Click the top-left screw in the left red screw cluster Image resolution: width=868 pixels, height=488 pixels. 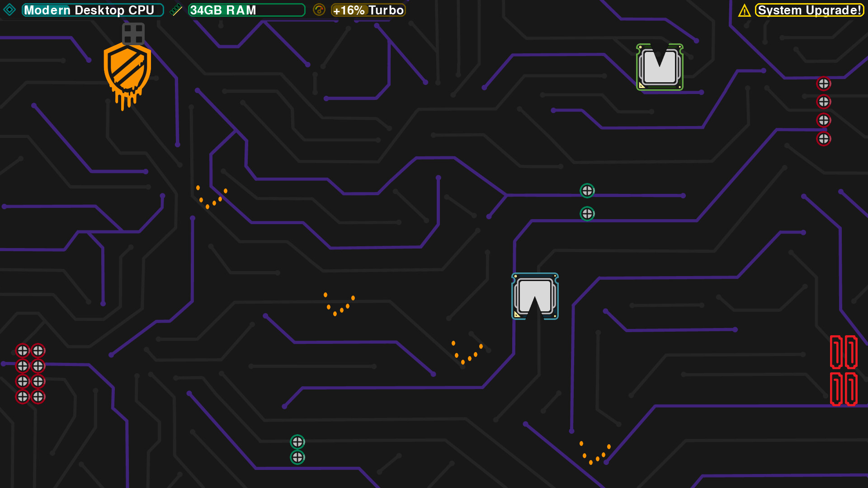(x=23, y=350)
